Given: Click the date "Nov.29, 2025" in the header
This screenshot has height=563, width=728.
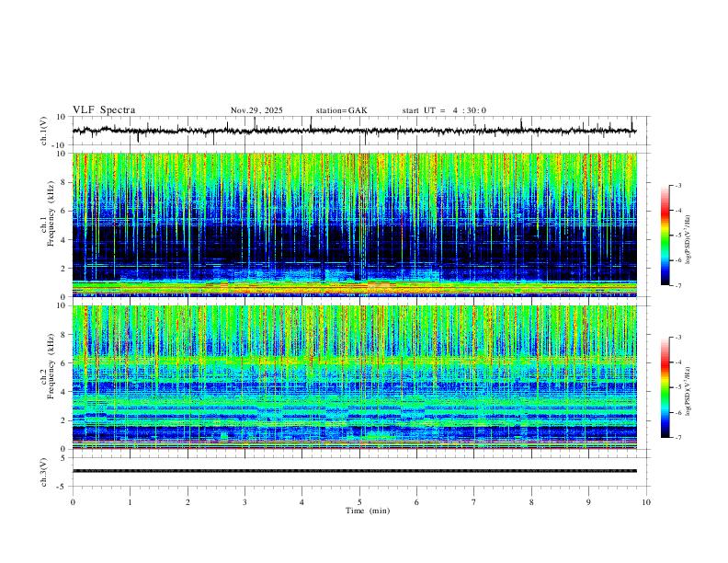Looking at the screenshot, I should click(x=256, y=110).
